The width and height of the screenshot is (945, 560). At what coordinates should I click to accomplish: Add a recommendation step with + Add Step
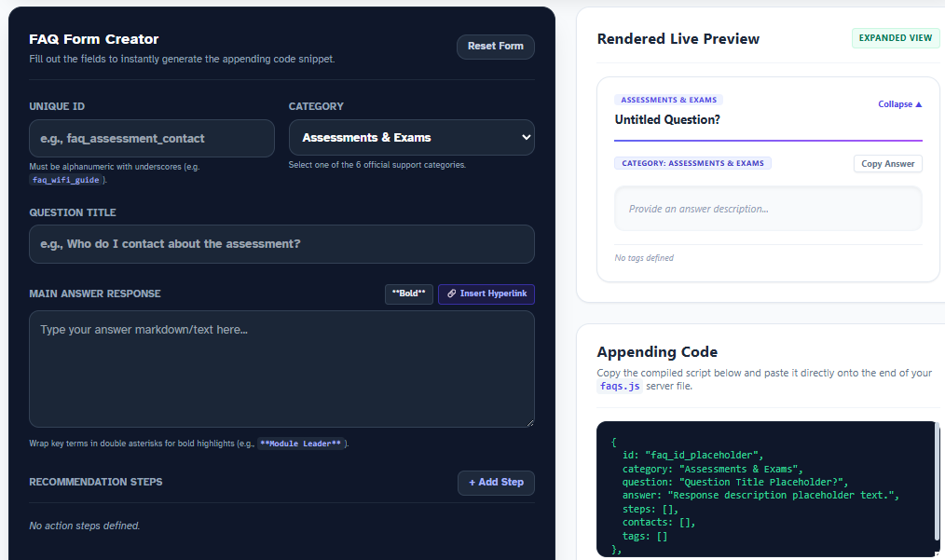point(496,483)
